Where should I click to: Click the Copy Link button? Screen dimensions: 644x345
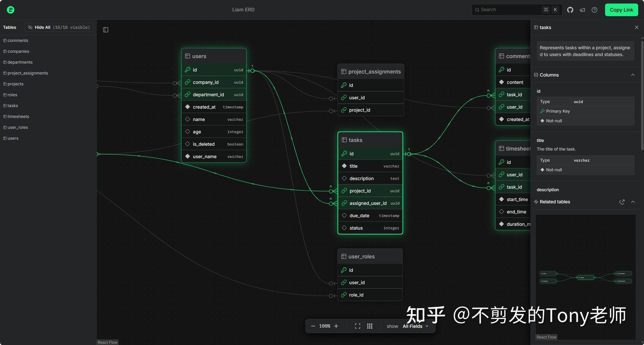click(621, 9)
